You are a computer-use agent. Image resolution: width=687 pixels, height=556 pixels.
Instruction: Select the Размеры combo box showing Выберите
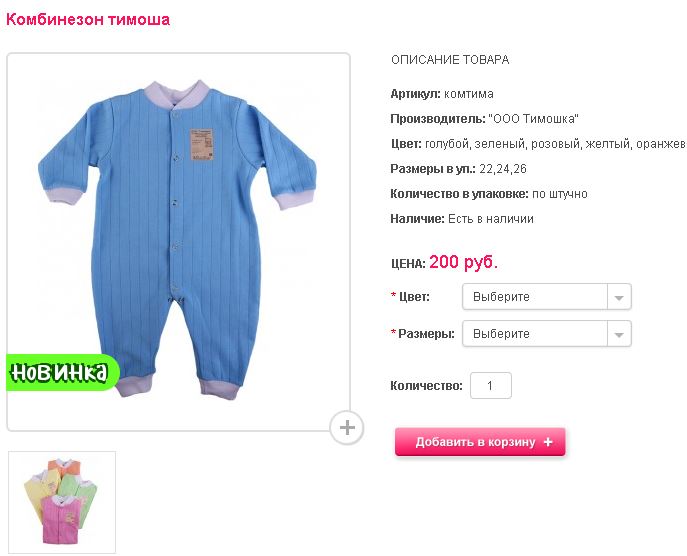coord(547,334)
